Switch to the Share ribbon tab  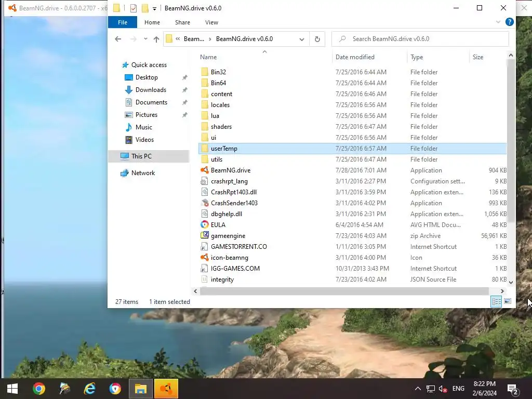pyautogui.click(x=182, y=22)
